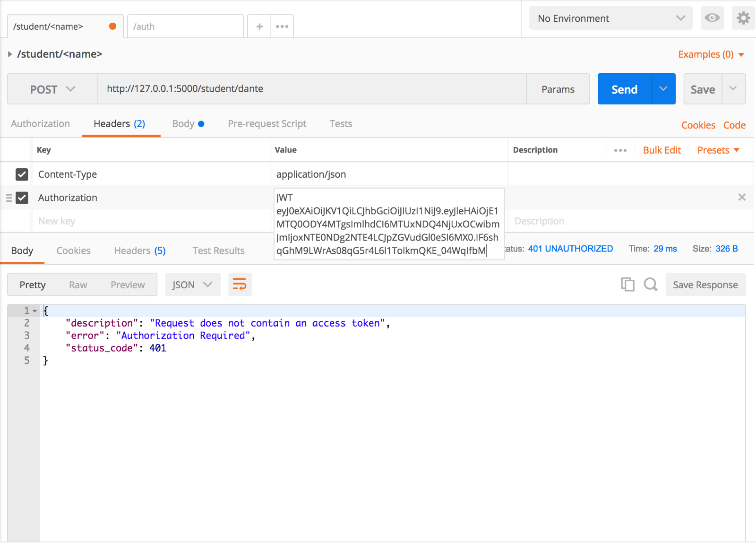Switch to the Pre-request Script tab
Viewport: 756px width, 543px height.
pos(267,124)
